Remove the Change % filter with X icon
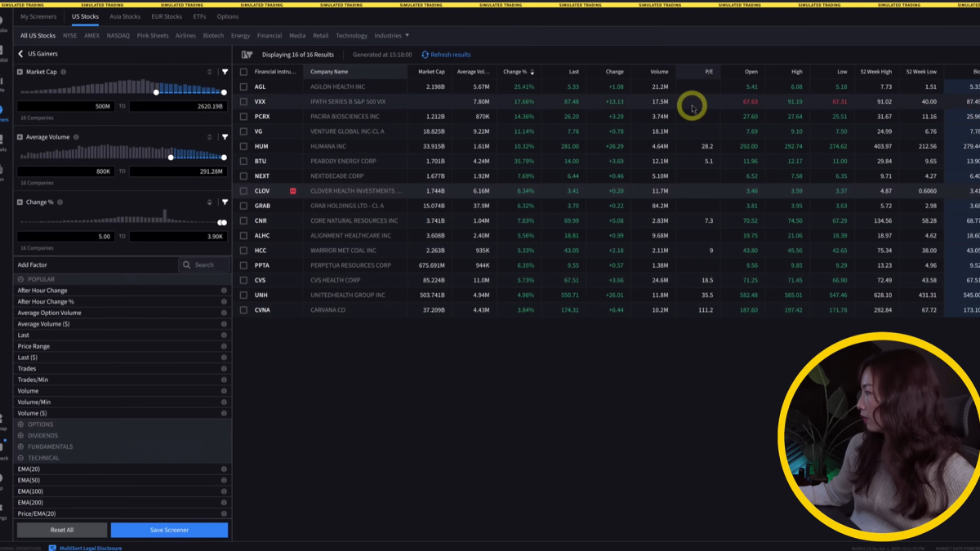The image size is (980, 551). coord(20,202)
